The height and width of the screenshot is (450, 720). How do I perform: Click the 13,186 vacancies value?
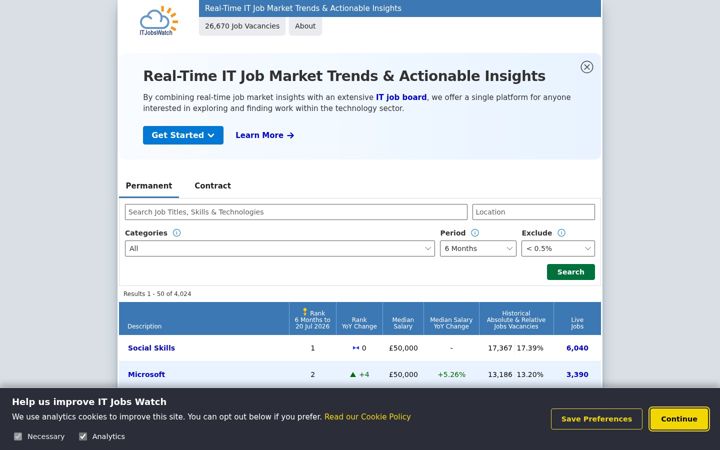pyautogui.click(x=500, y=375)
